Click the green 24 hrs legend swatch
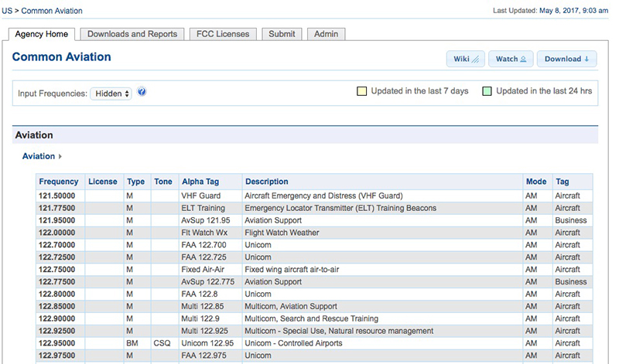The height and width of the screenshot is (364, 619). click(x=487, y=91)
